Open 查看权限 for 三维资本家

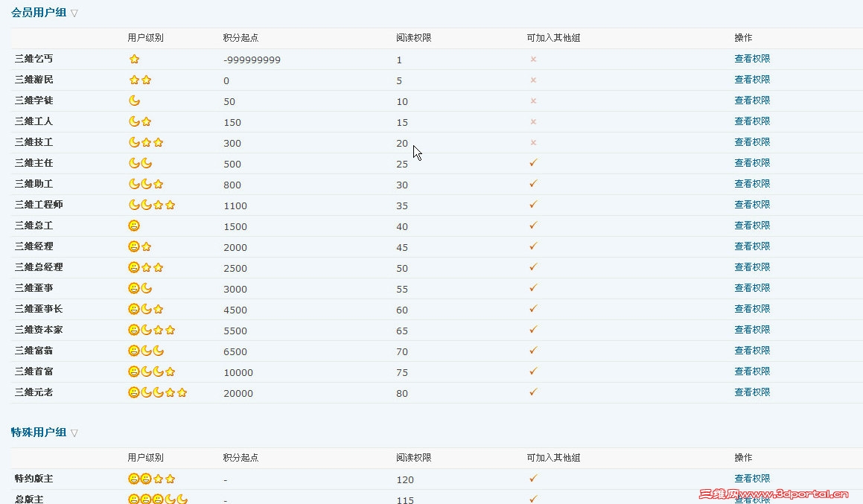[752, 330]
